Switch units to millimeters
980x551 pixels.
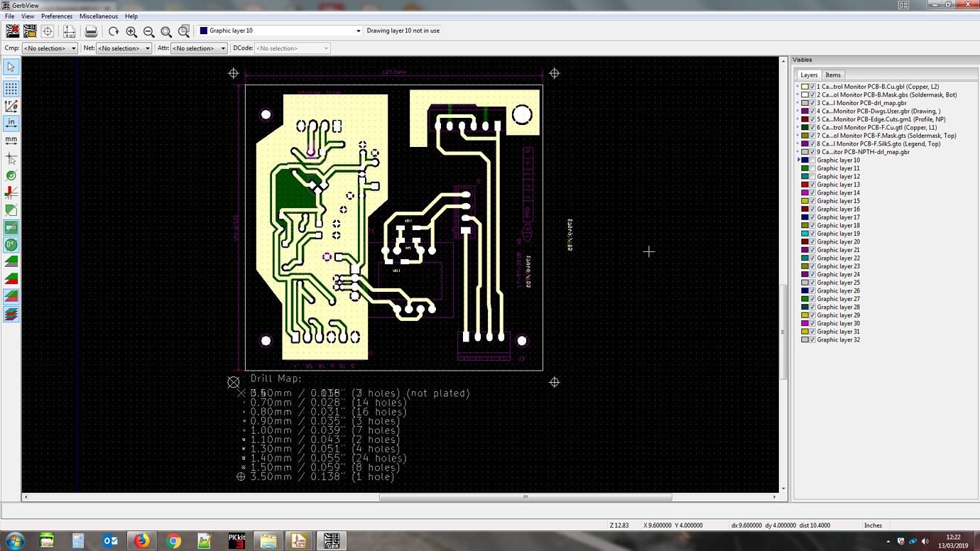(x=11, y=141)
